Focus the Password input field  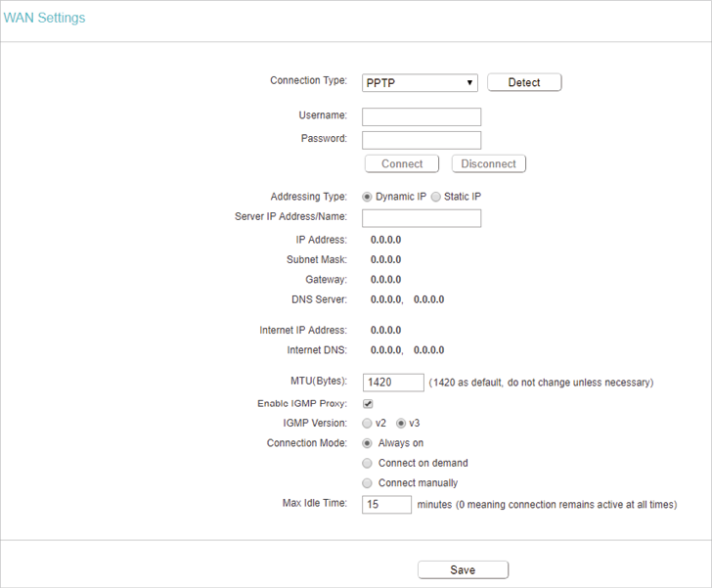(x=422, y=140)
